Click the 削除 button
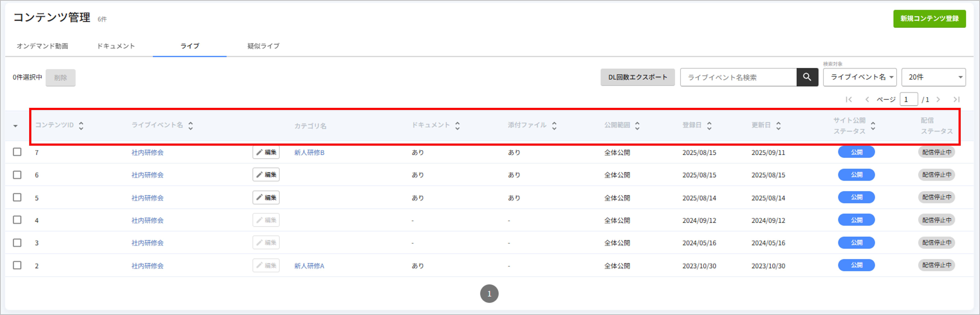The height and width of the screenshot is (315, 980). click(x=61, y=78)
